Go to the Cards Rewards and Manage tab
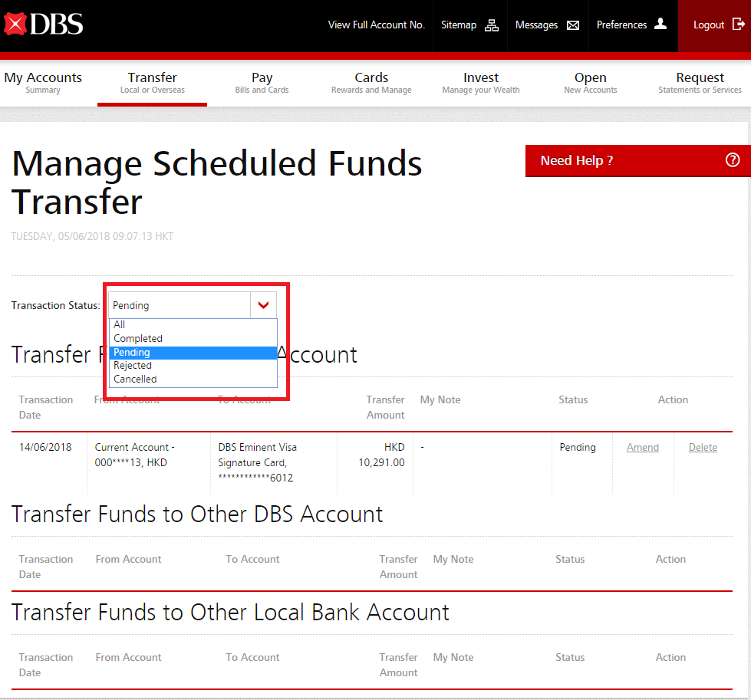This screenshot has width=751, height=700. (x=371, y=83)
